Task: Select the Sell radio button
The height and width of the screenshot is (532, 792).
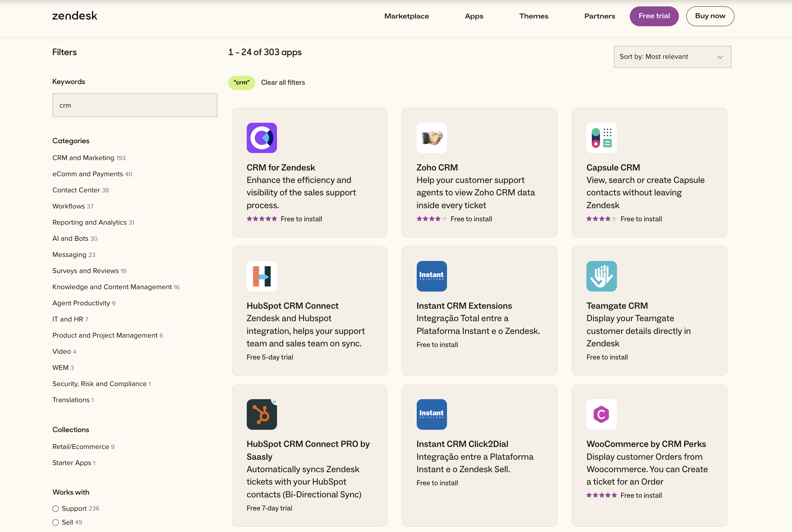Action: pyautogui.click(x=56, y=523)
